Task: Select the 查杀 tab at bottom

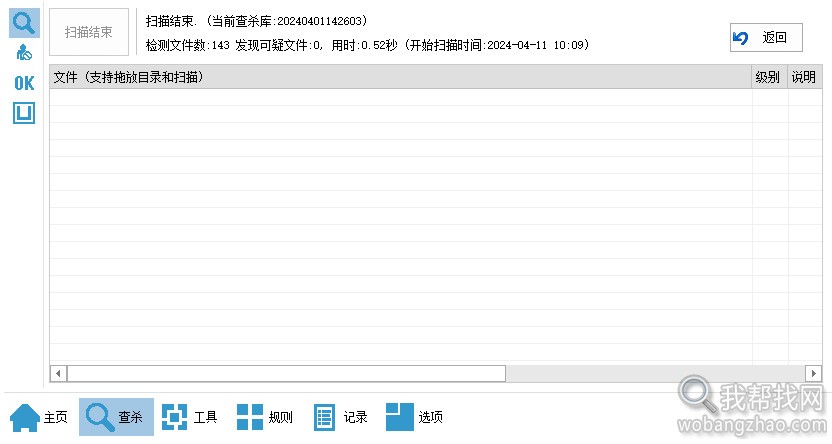Action: tap(116, 417)
